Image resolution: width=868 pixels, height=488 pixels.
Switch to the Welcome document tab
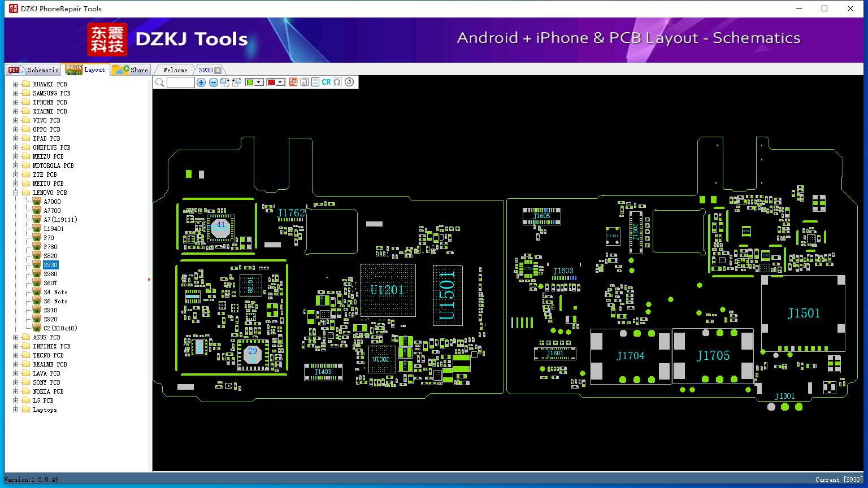175,70
